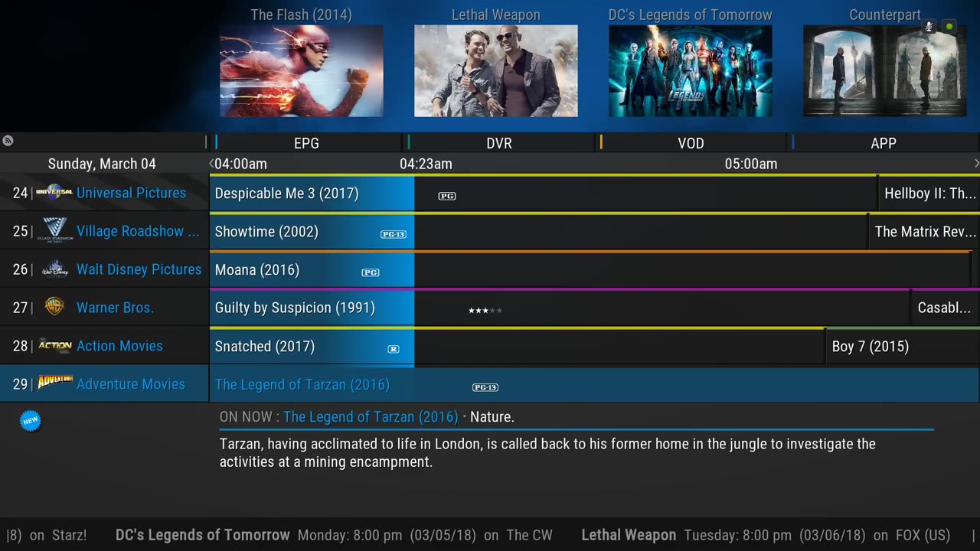This screenshot has width=980, height=551.
Task: Select the Adventure Movies channel name
Action: [131, 384]
